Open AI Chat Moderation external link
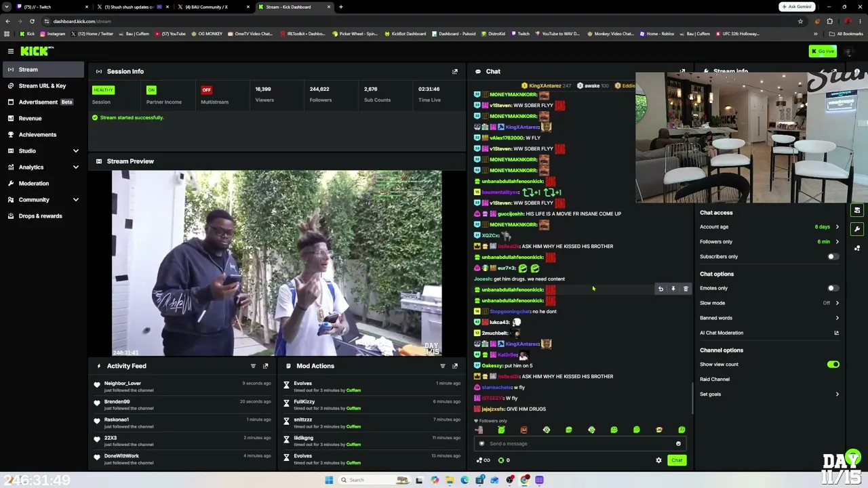Viewport: 868px width, 488px height. (836, 333)
